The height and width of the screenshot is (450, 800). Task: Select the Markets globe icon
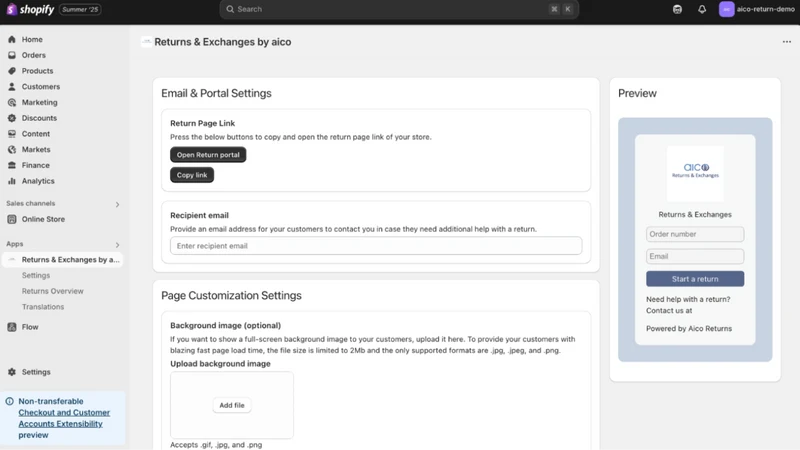[x=12, y=149]
